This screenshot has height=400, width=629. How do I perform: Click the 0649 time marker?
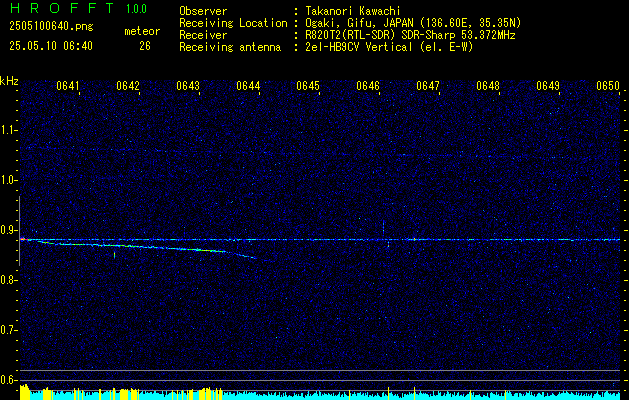point(548,86)
